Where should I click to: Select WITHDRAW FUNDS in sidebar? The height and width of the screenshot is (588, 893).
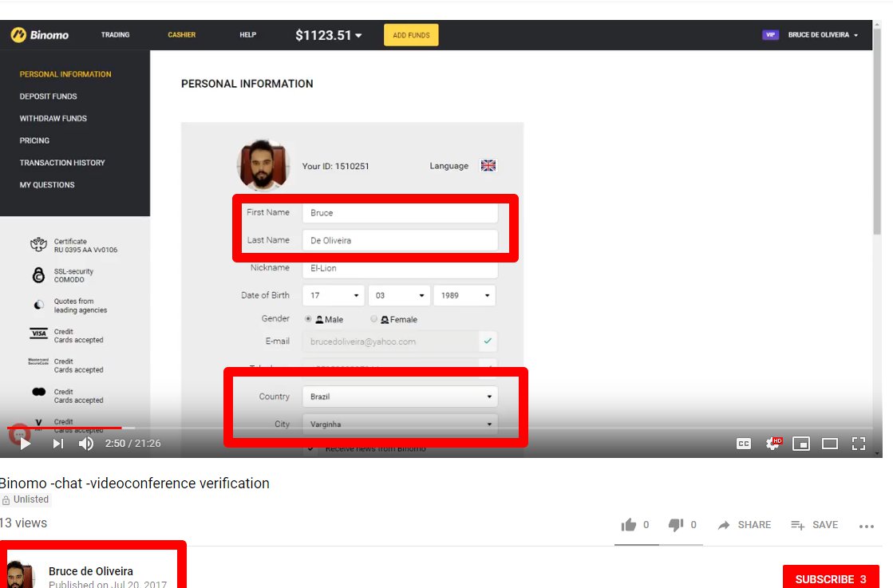[x=53, y=118]
